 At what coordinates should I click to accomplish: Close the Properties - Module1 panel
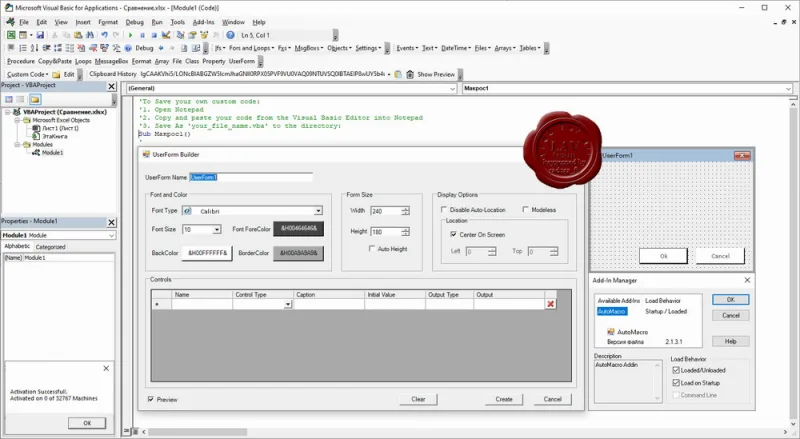pos(112,222)
